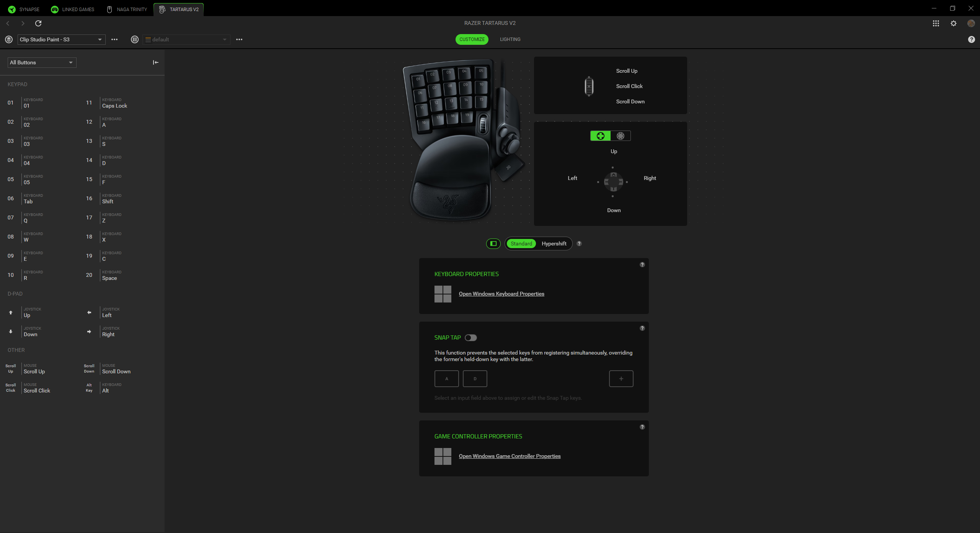Viewport: 980px width, 533px height.
Task: Click Down label in thumbstick panel
Action: [x=614, y=210]
